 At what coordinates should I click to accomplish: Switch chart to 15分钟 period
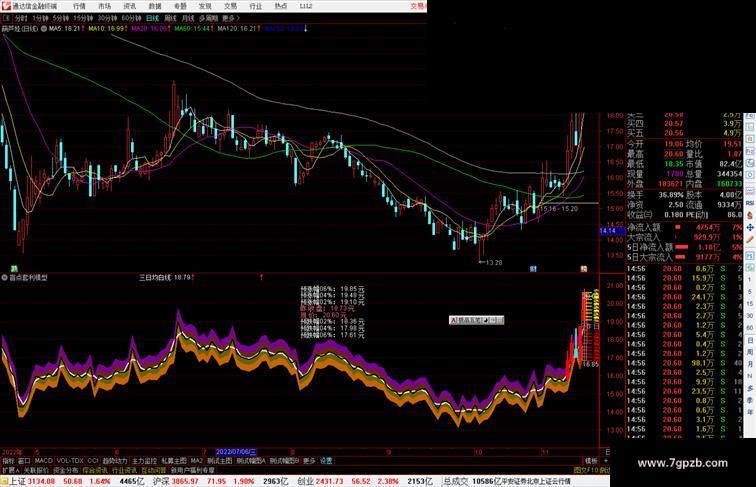point(83,18)
